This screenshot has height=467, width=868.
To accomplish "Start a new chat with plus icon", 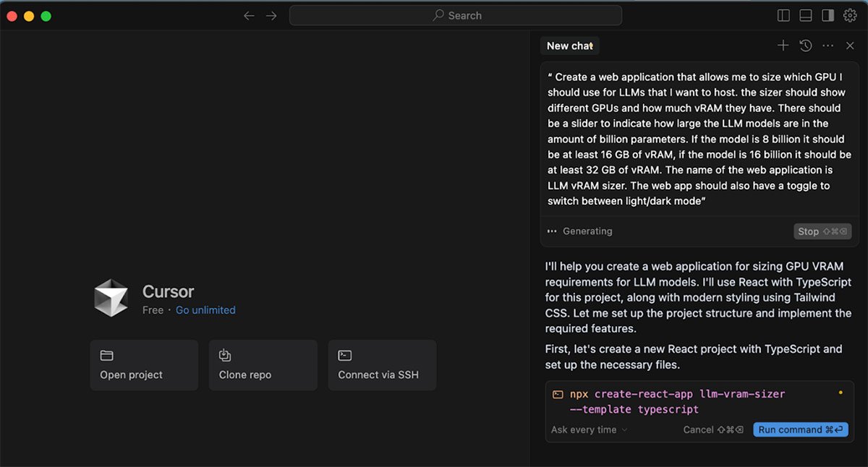I will [x=783, y=46].
